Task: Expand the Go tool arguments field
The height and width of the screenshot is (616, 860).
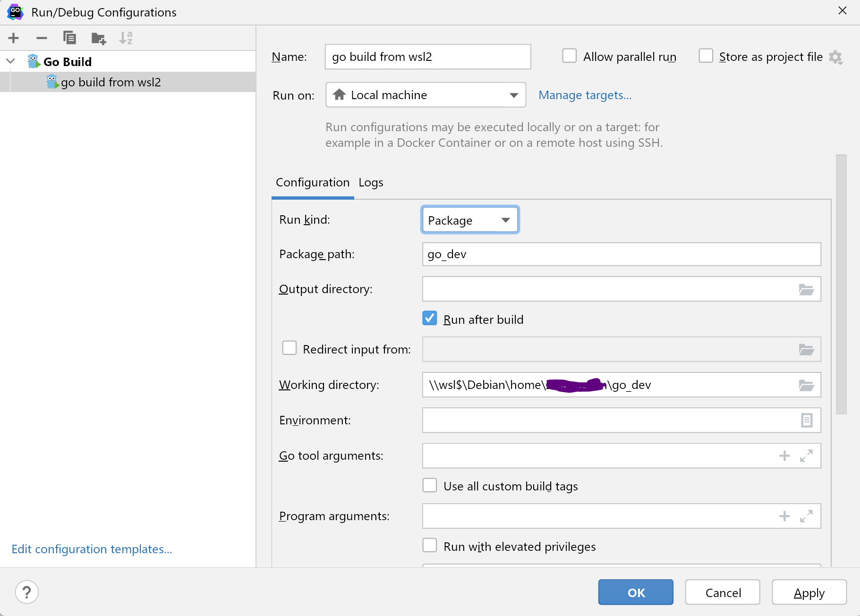Action: 807,456
